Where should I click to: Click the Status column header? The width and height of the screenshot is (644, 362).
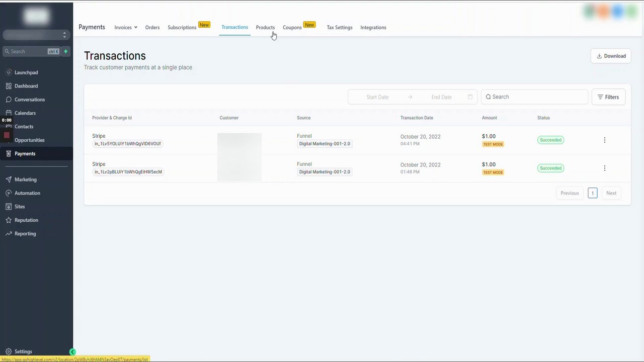coord(543,118)
